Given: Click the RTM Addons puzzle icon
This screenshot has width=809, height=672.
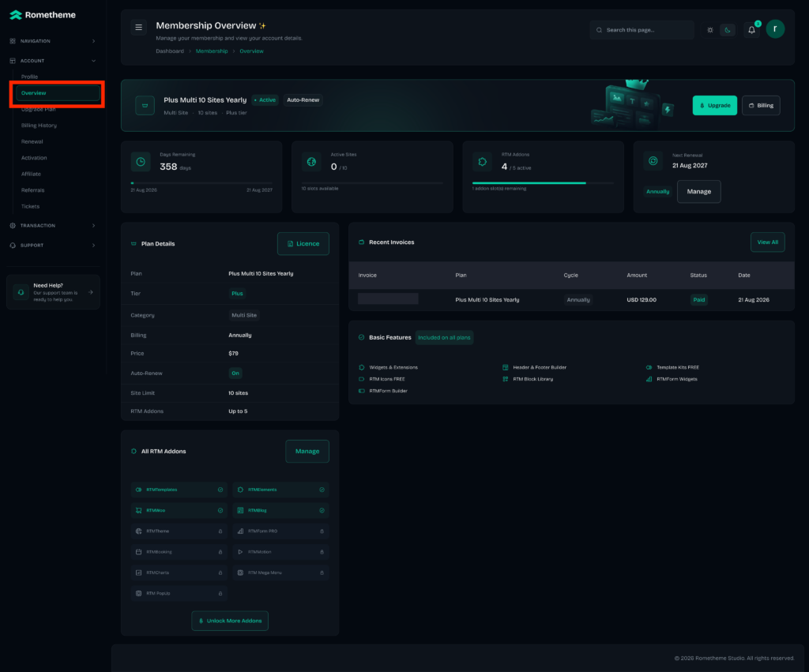Looking at the screenshot, I should [482, 162].
